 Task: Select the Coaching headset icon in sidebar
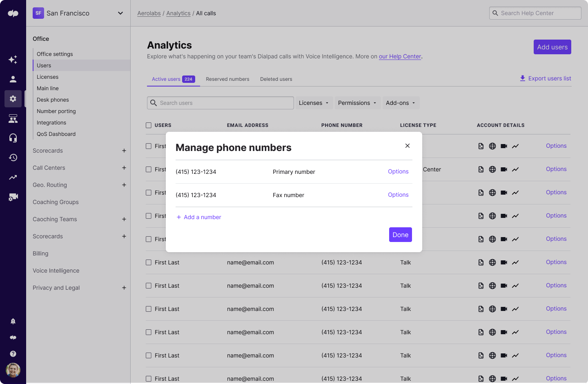13,138
